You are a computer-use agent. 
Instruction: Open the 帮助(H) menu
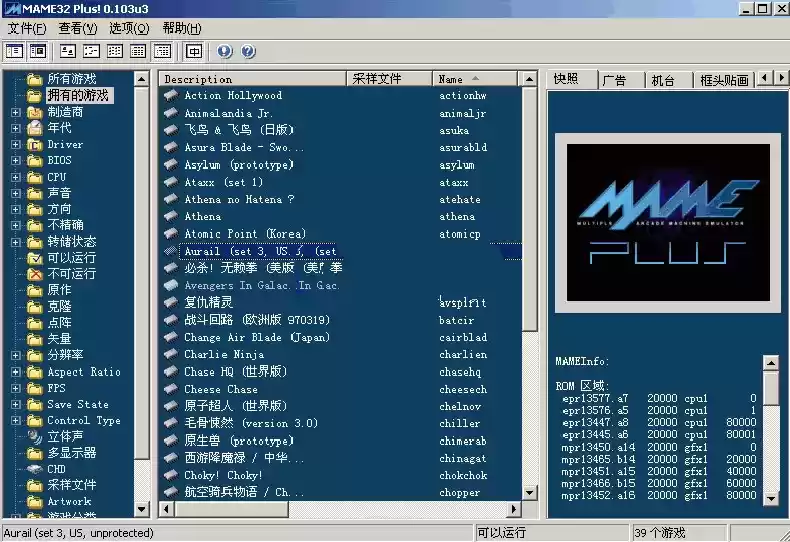tap(182, 28)
